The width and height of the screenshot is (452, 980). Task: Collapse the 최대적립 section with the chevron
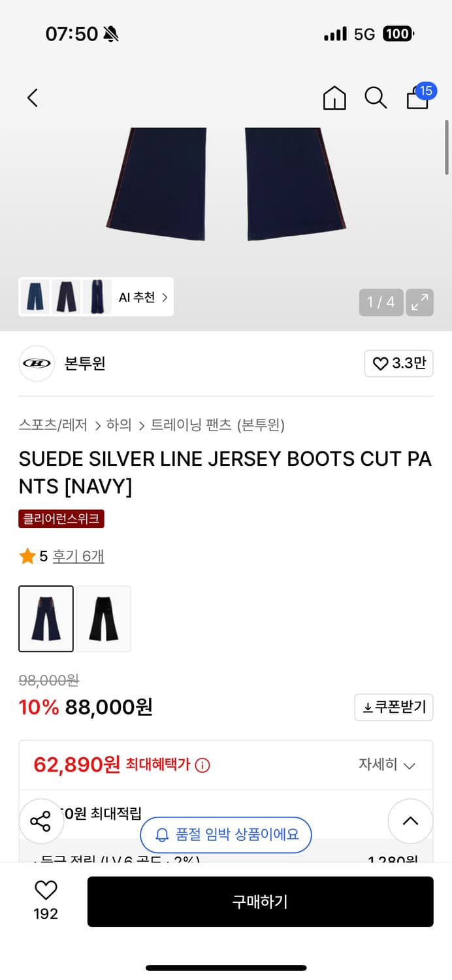pos(410,821)
